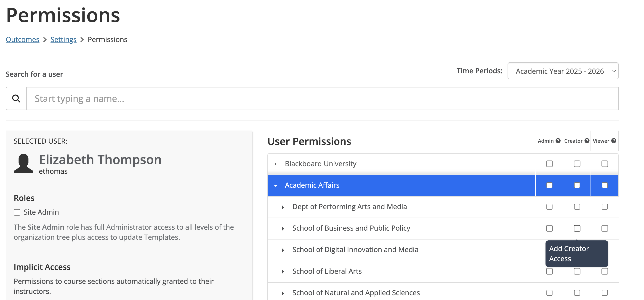Viewport: 644px width, 300px height.
Task: Click the Add Creator Access tooltip
Action: (577, 253)
